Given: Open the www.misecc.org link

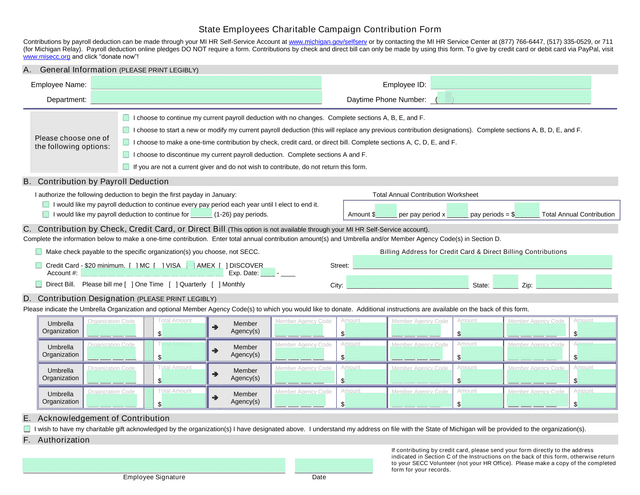Looking at the screenshot, I should click(47, 57).
